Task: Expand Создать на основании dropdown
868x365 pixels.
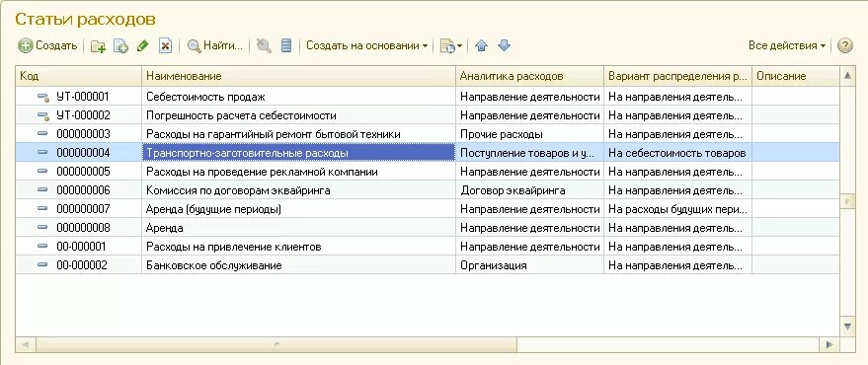Action: [x=367, y=46]
